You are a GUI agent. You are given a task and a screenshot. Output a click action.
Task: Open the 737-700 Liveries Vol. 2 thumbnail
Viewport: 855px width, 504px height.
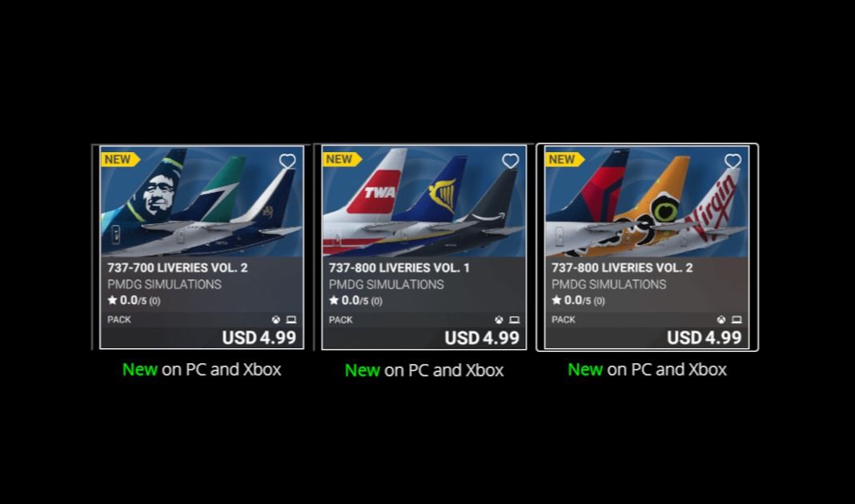coord(202,202)
